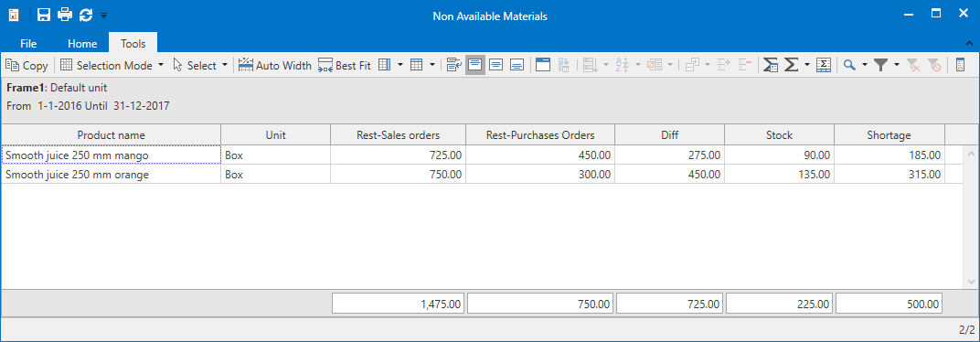
Task: Toggle the footer summary sigma grid icon
Action: [x=824, y=65]
